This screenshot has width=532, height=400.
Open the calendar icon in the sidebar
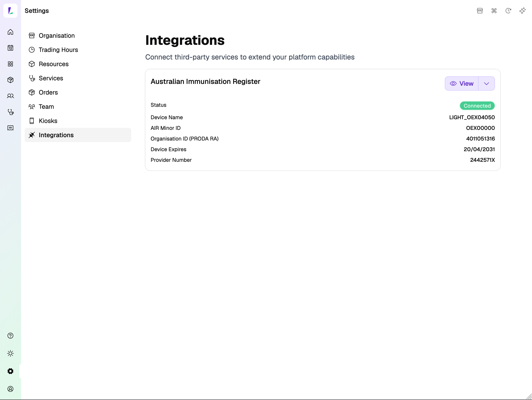tap(10, 48)
